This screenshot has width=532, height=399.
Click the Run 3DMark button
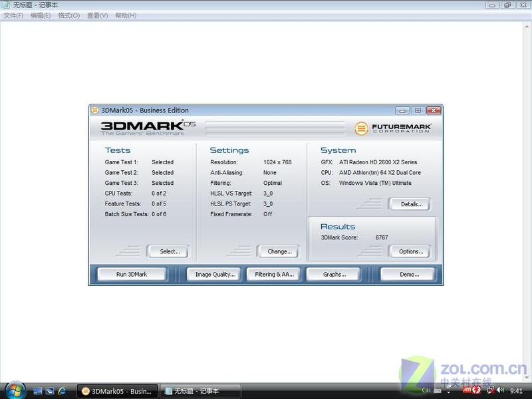coord(132,274)
